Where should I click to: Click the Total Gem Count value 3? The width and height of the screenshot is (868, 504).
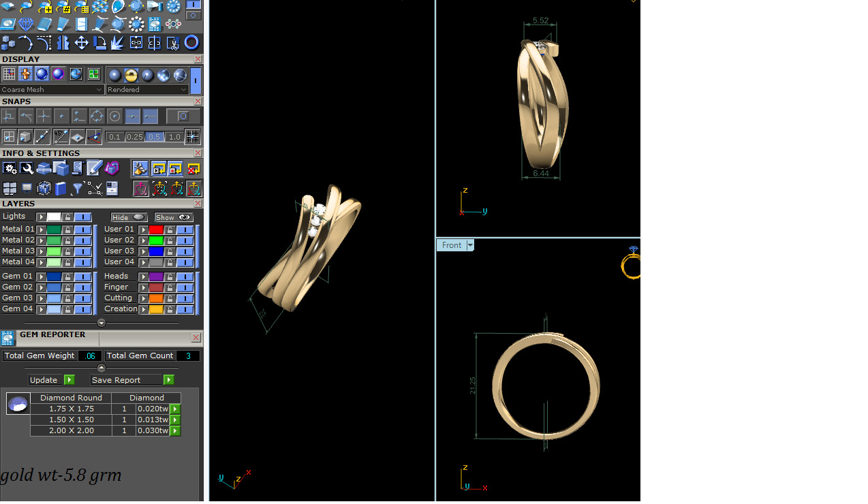[x=188, y=356]
